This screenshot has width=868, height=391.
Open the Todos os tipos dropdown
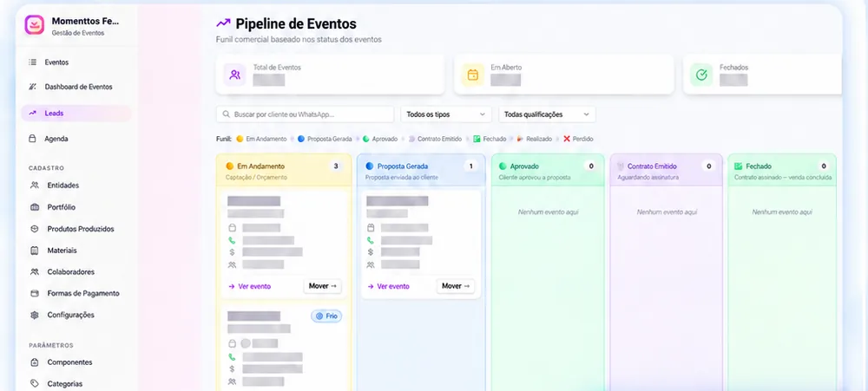[x=446, y=114]
